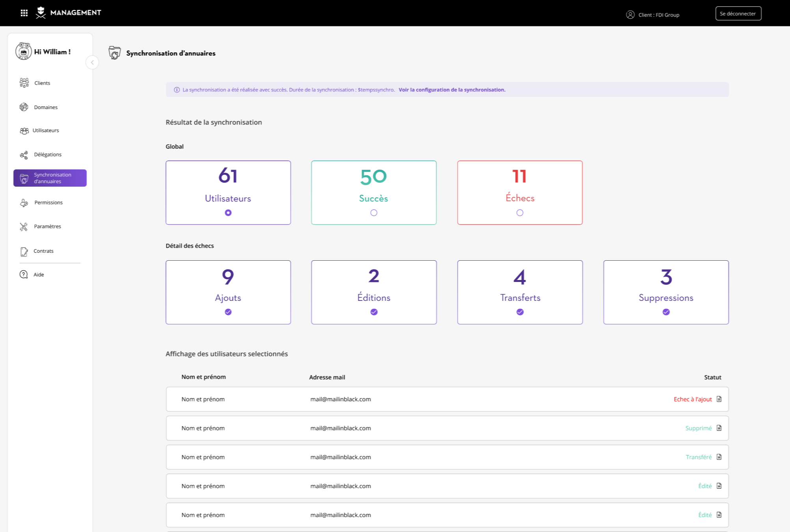
Task: Uncheck the Ajouts failure filter
Action: pos(228,312)
